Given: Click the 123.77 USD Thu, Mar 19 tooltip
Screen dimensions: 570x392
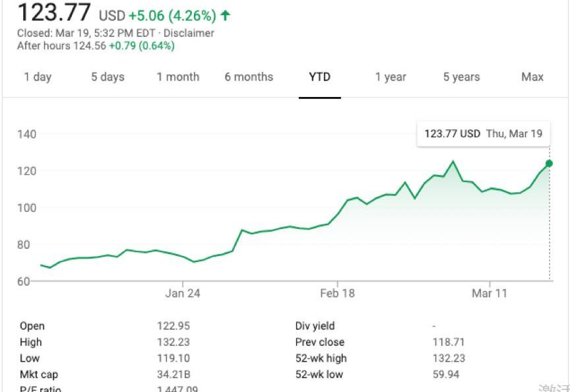Looking at the screenshot, I should 483,133.
